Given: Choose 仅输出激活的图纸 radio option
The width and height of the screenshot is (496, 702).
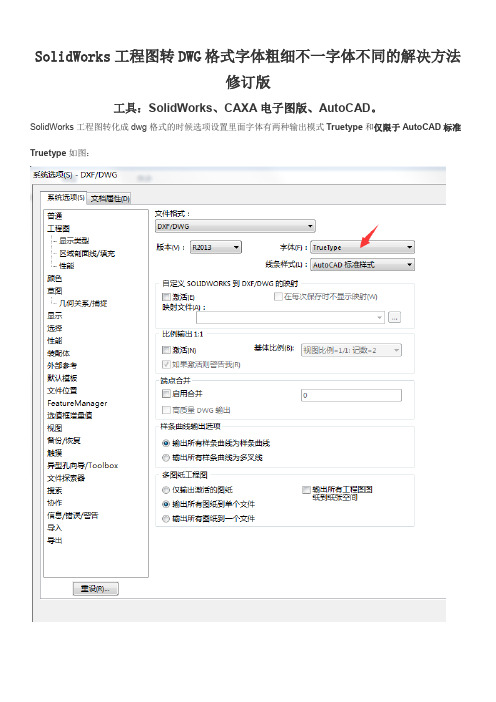Looking at the screenshot, I should pyautogui.click(x=166, y=490).
